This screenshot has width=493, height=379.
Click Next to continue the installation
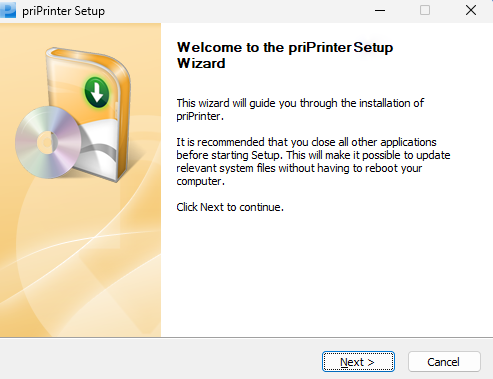[358, 362]
